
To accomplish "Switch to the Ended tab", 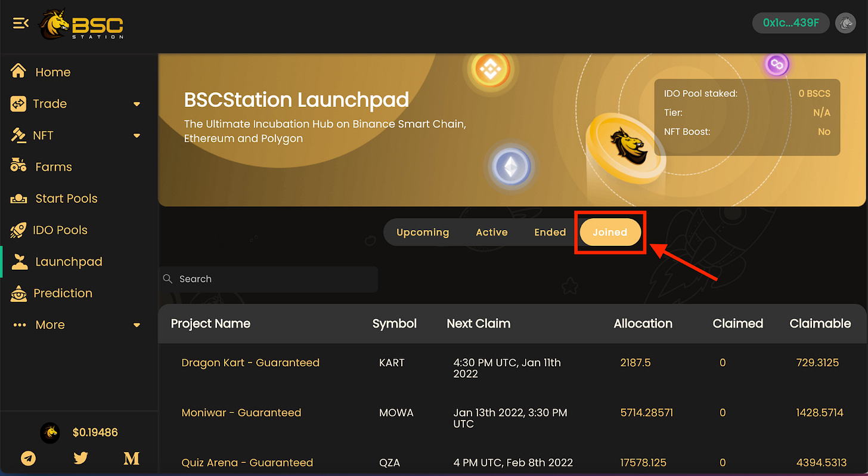I will 550,232.
